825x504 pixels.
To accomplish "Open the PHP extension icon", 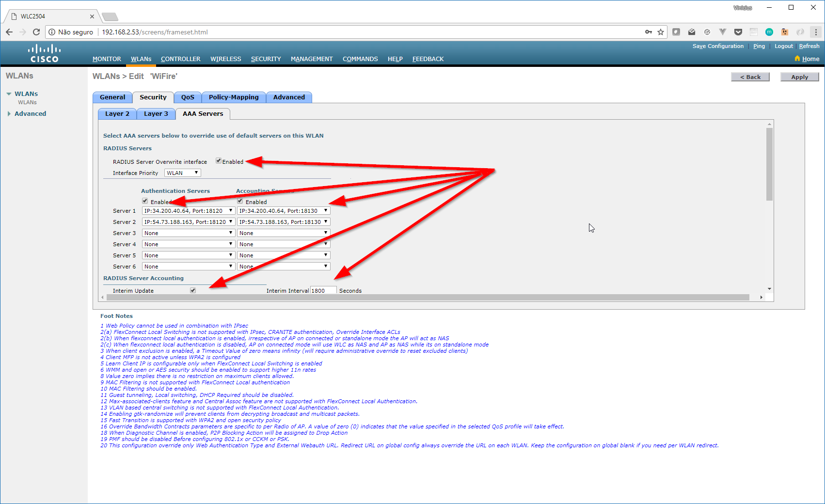I will click(x=754, y=32).
